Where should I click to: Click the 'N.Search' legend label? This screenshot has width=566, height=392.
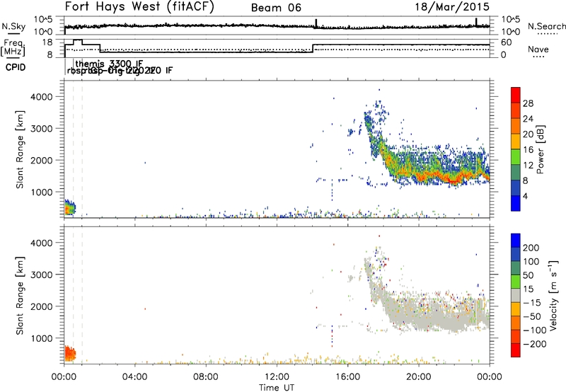click(546, 26)
